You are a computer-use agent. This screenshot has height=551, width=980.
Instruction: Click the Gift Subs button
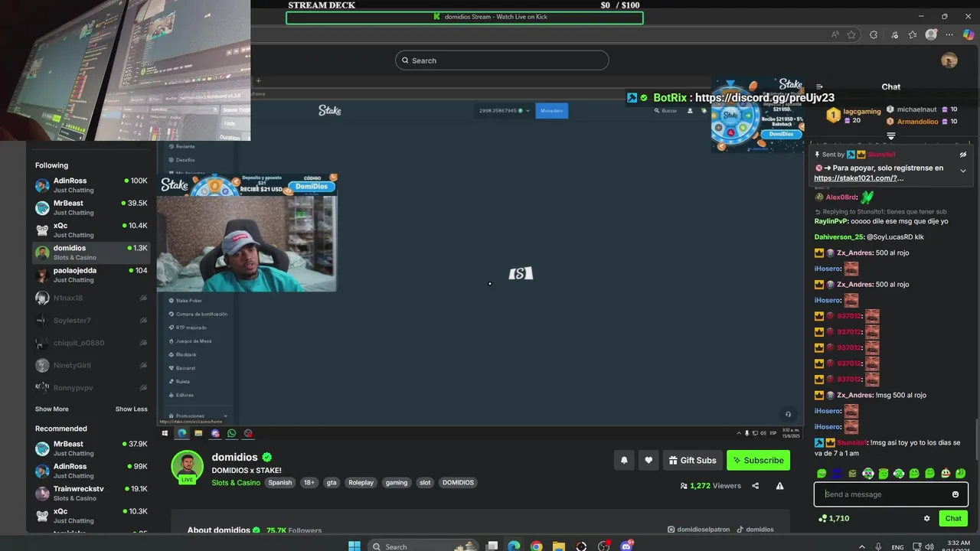(693, 460)
